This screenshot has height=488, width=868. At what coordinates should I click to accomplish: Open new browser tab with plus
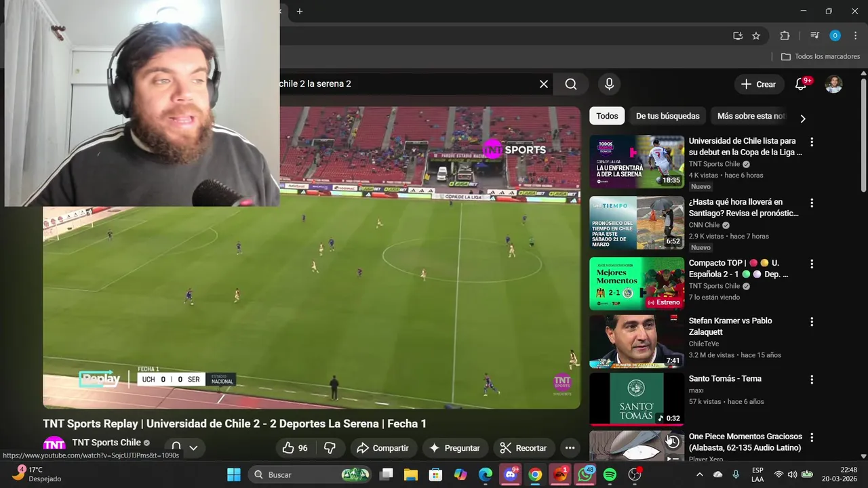click(x=300, y=11)
